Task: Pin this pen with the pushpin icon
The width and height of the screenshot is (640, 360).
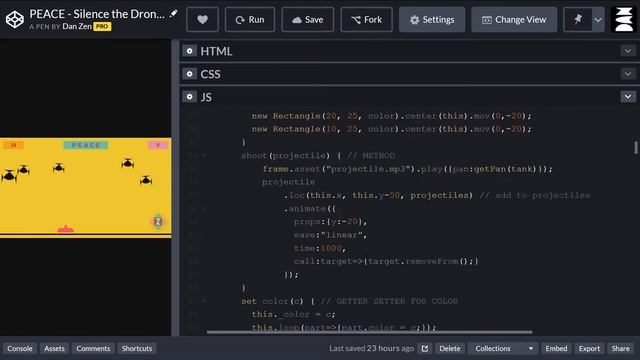Action: (578, 20)
